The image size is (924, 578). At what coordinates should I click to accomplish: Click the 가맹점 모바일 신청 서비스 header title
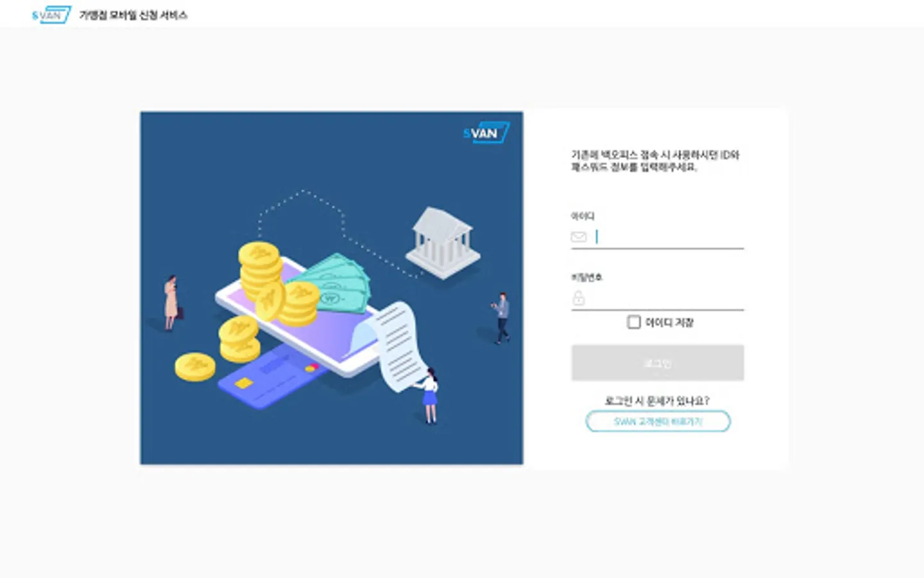[x=133, y=15]
